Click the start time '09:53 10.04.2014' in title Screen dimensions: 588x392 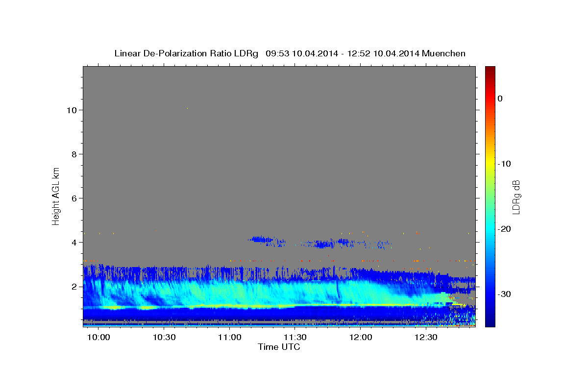[x=302, y=53]
